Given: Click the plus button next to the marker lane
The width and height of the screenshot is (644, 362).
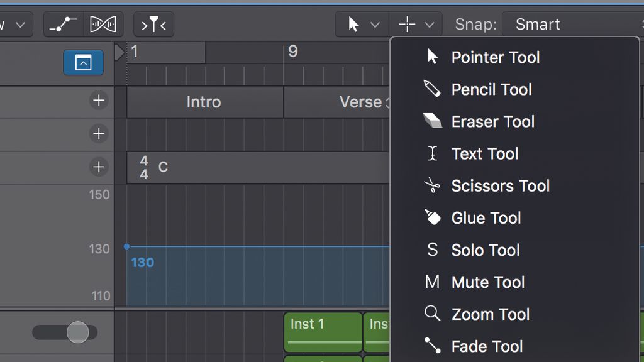Looking at the screenshot, I should 99,101.
